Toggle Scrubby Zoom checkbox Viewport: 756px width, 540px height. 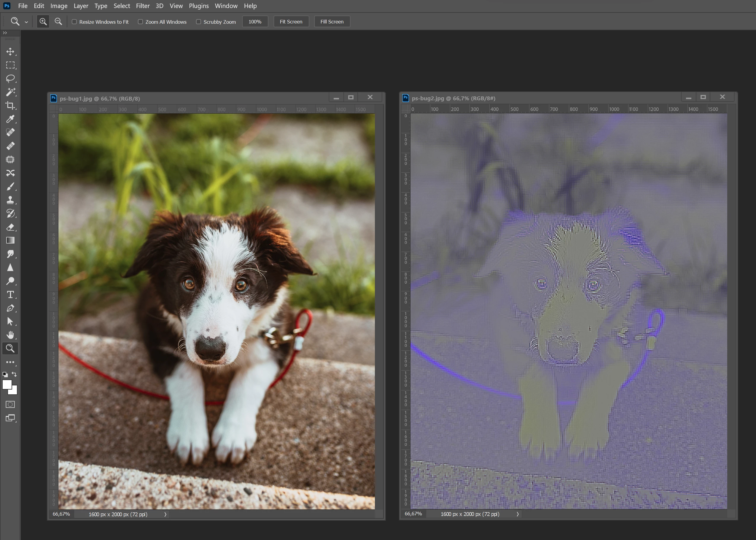(198, 22)
